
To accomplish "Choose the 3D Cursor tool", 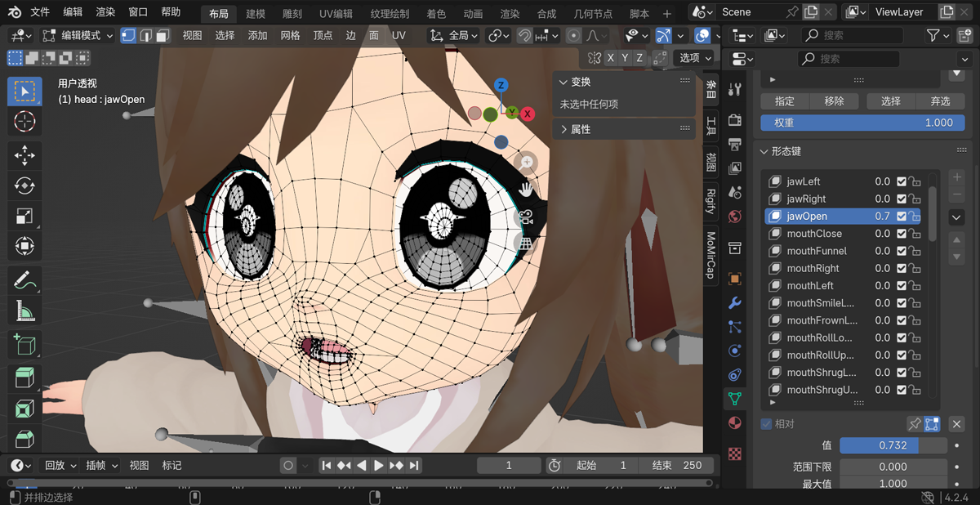I will pyautogui.click(x=24, y=122).
